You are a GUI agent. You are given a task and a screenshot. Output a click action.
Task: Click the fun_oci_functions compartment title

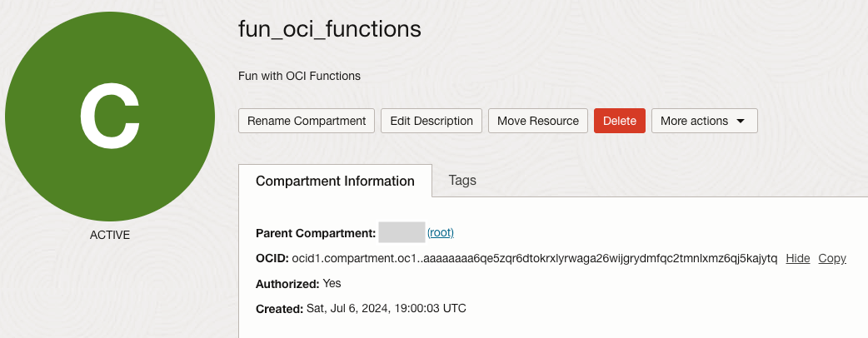click(x=330, y=30)
